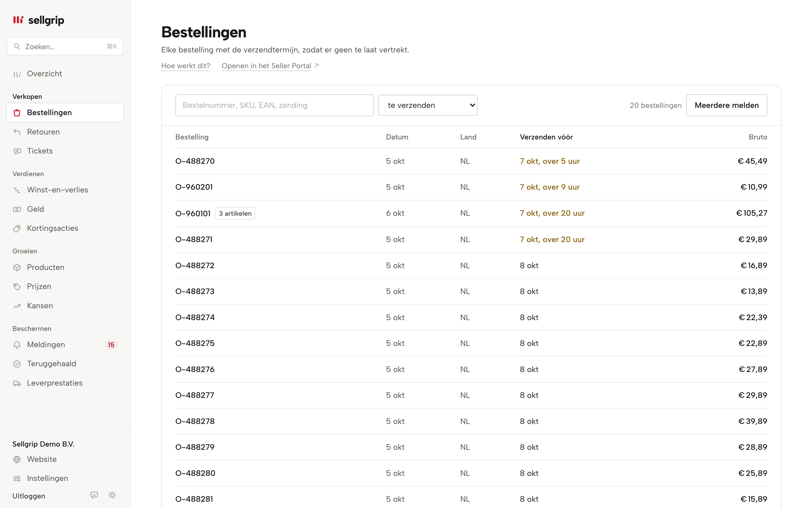
Task: Select order row O-488272
Action: (471, 265)
